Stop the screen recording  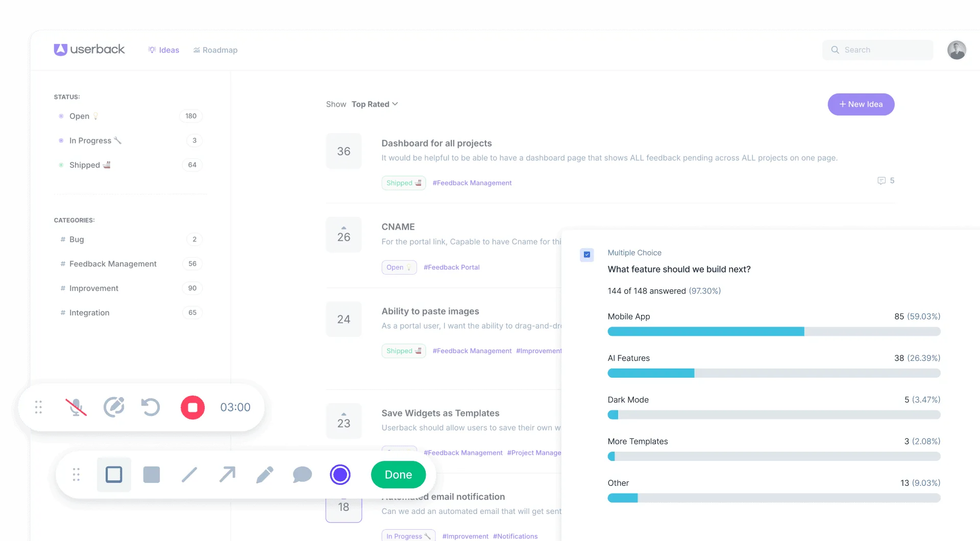pyautogui.click(x=192, y=407)
